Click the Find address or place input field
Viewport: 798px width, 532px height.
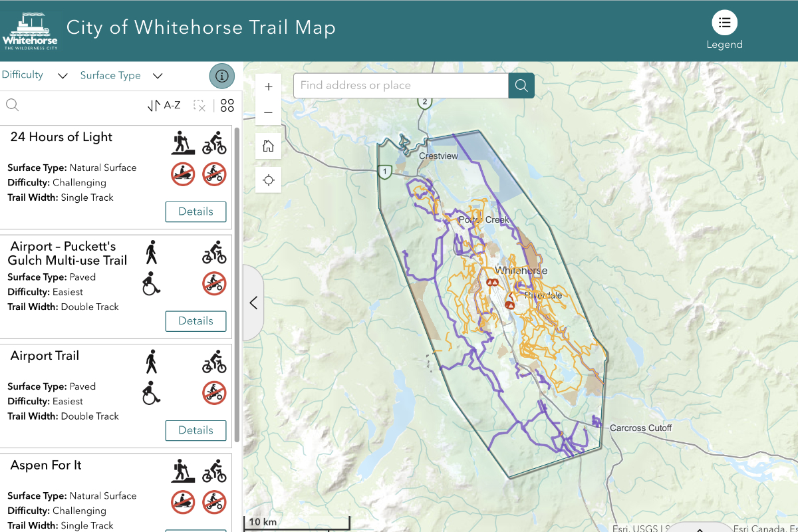(399, 85)
